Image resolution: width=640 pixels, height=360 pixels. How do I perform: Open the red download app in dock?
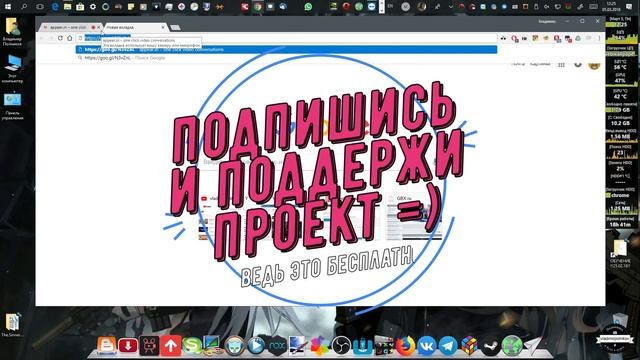128,346
